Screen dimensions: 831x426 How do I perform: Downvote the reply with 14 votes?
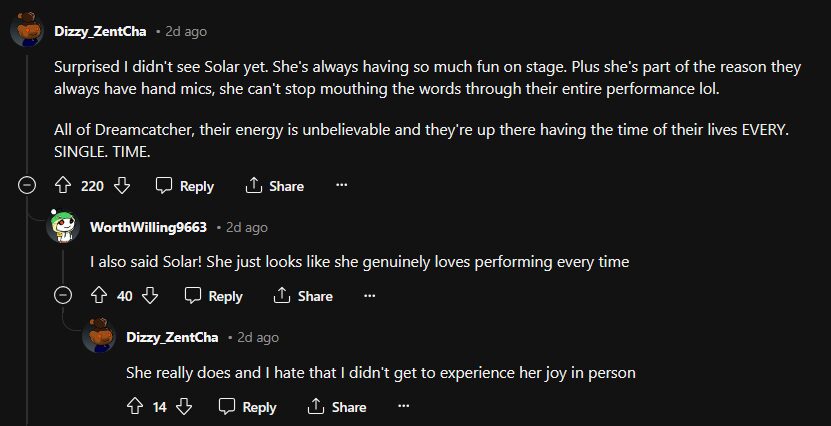[x=185, y=407]
